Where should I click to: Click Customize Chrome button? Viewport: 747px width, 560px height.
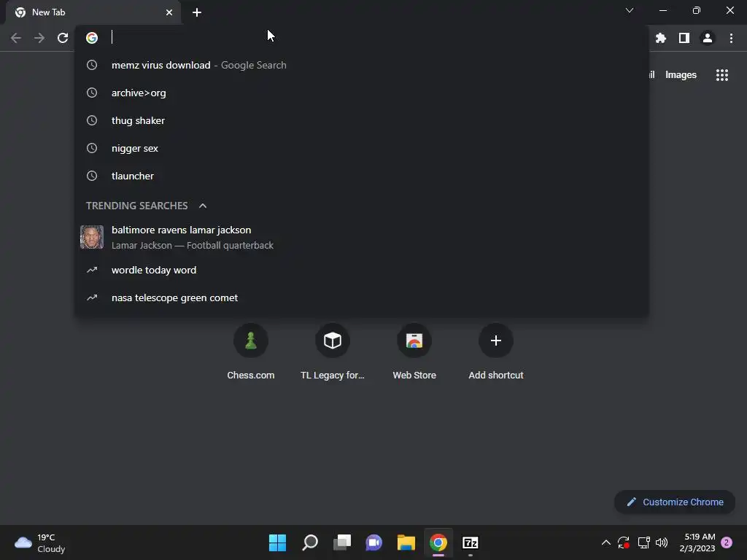point(675,502)
